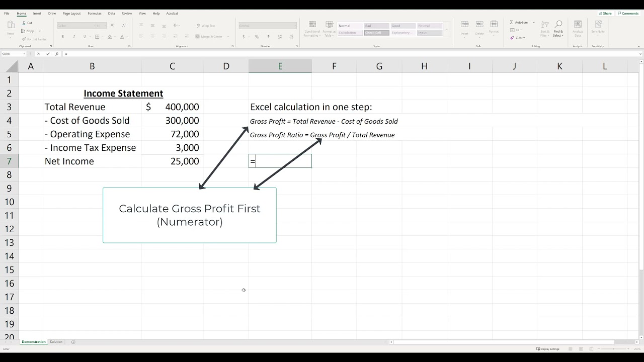This screenshot has height=362, width=644.
Task: Open the File menu tab
Action: (7, 14)
